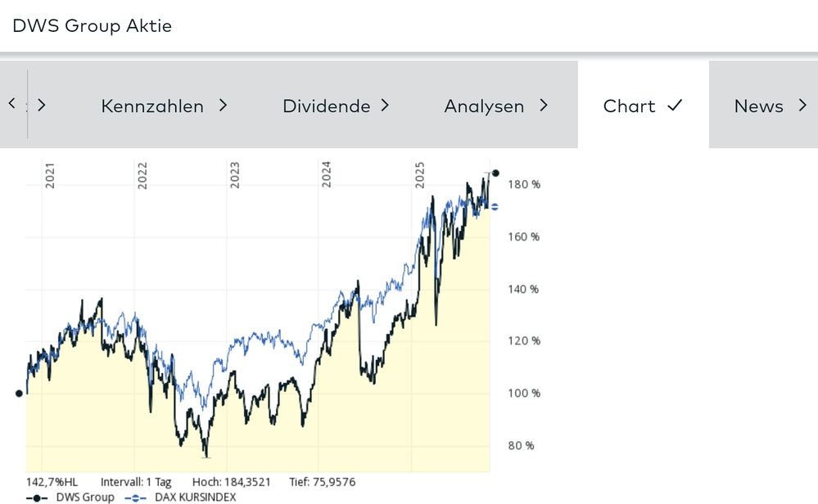This screenshot has height=504, width=818.
Task: Select the News tab
Action: pos(758,106)
